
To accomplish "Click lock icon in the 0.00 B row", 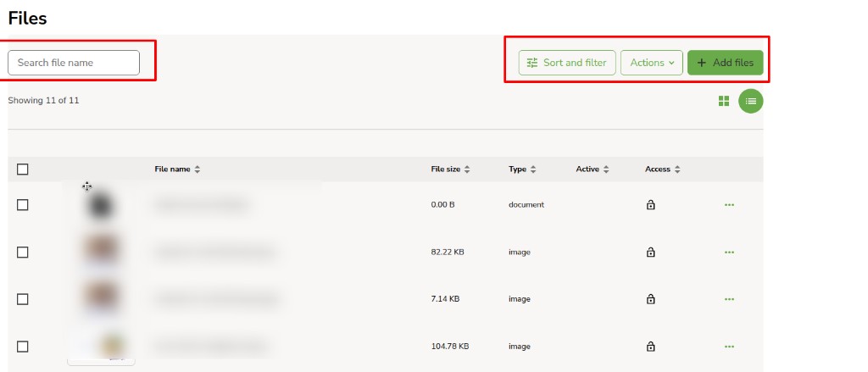I will (x=650, y=205).
